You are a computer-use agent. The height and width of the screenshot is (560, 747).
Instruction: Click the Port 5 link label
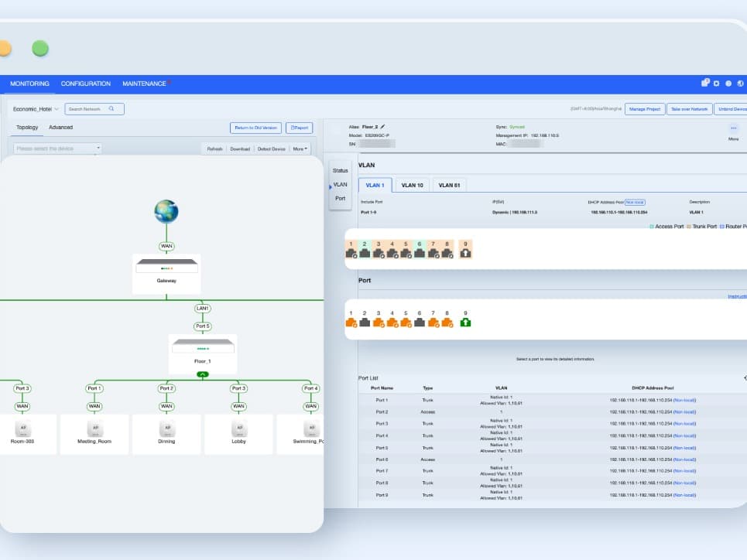[x=203, y=326]
